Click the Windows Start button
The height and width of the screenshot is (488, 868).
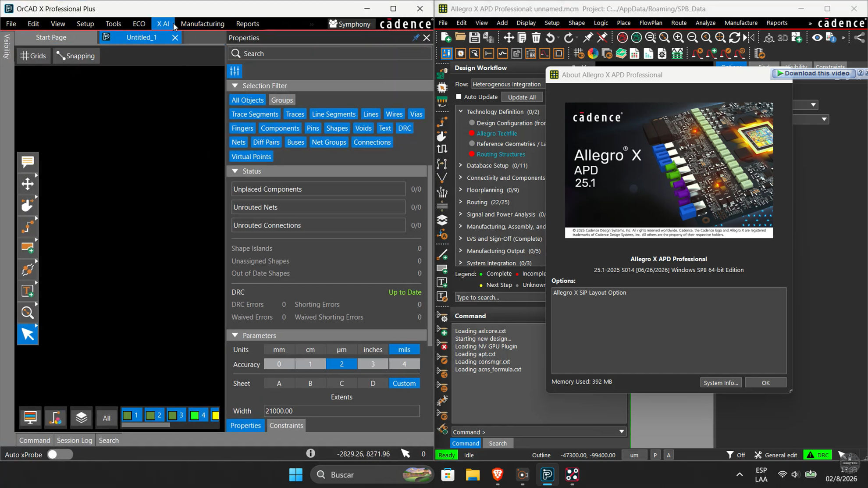pyautogui.click(x=296, y=474)
